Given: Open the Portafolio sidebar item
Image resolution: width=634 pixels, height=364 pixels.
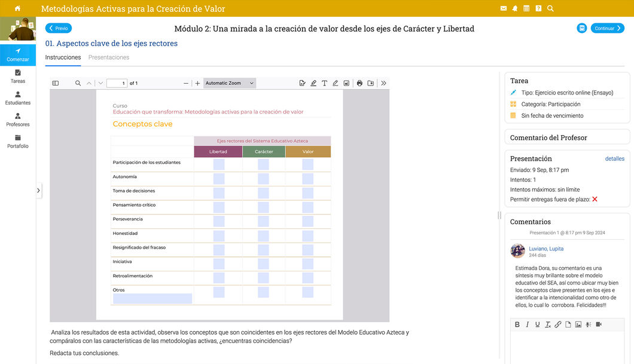Looking at the screenshot, I should (x=18, y=142).
